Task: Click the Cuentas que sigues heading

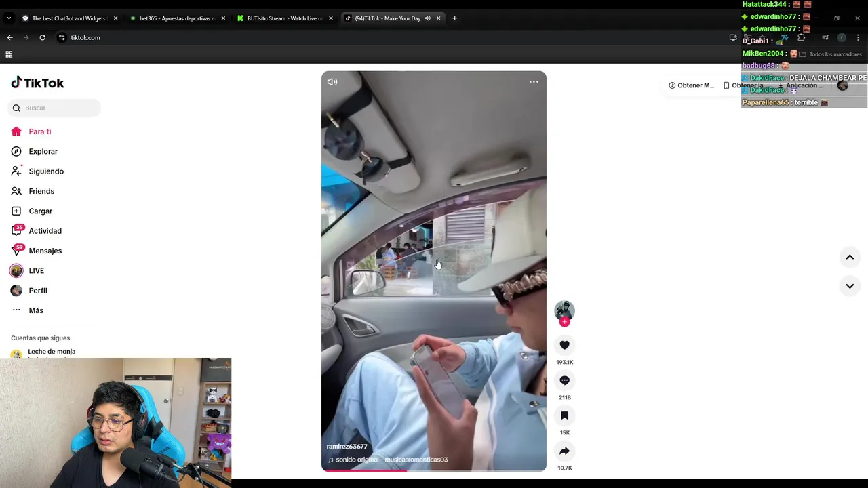Action: [40, 338]
